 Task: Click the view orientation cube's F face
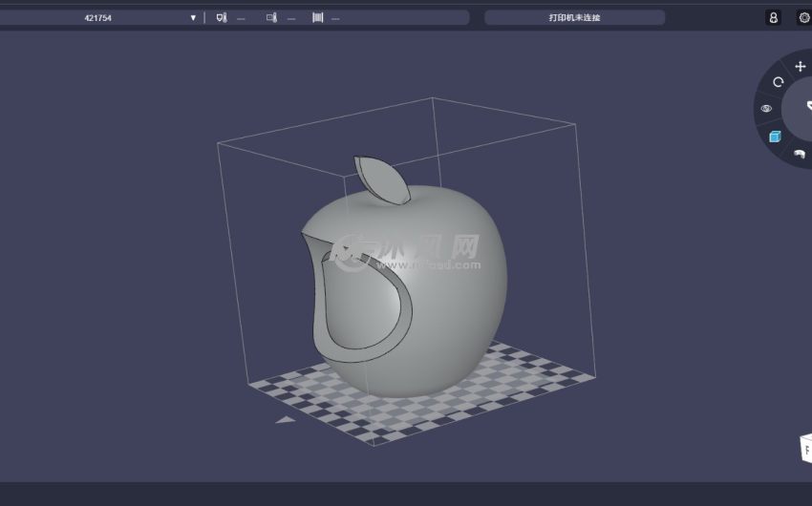tap(806, 448)
